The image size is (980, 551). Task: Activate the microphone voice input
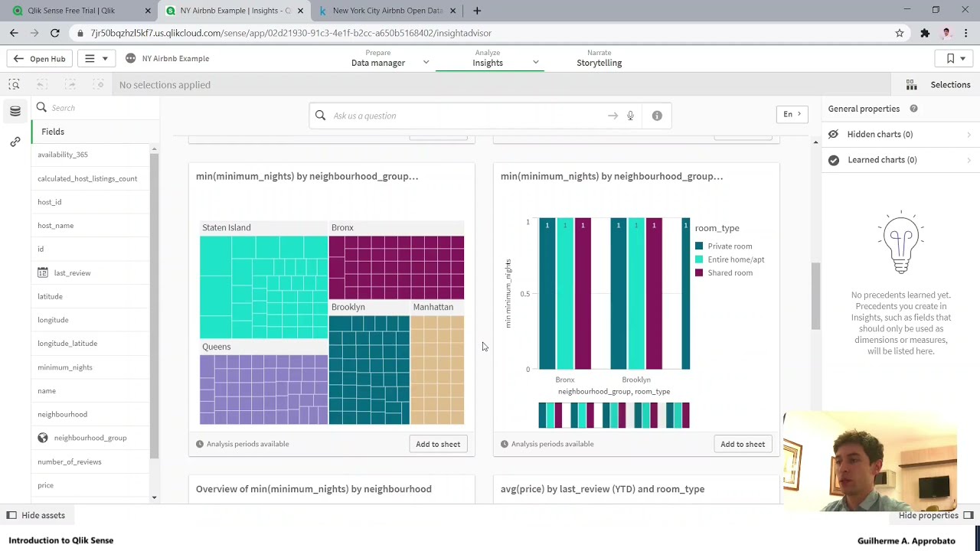point(630,116)
